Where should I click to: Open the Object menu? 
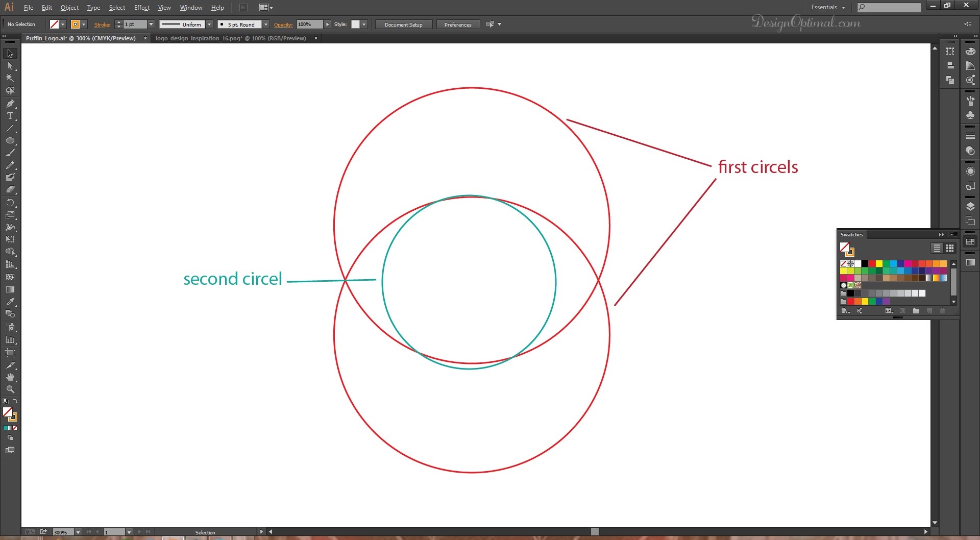coord(69,8)
